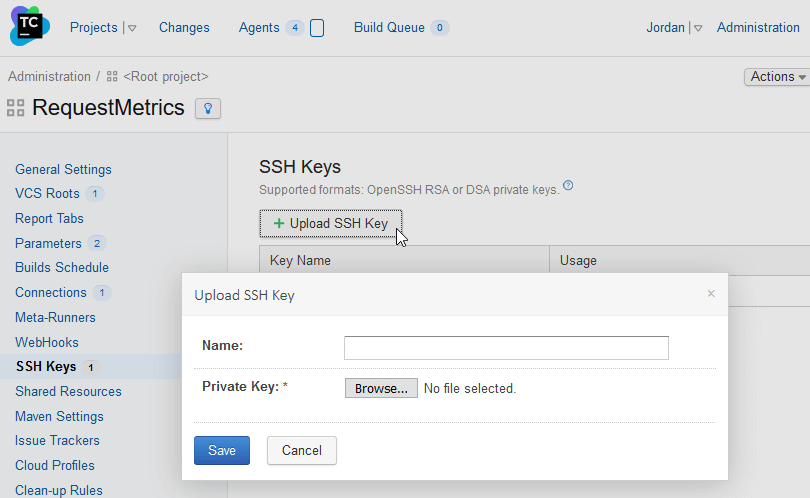Click the TeamCity logo icon
Screen dimensions: 810x498
tap(29, 26)
